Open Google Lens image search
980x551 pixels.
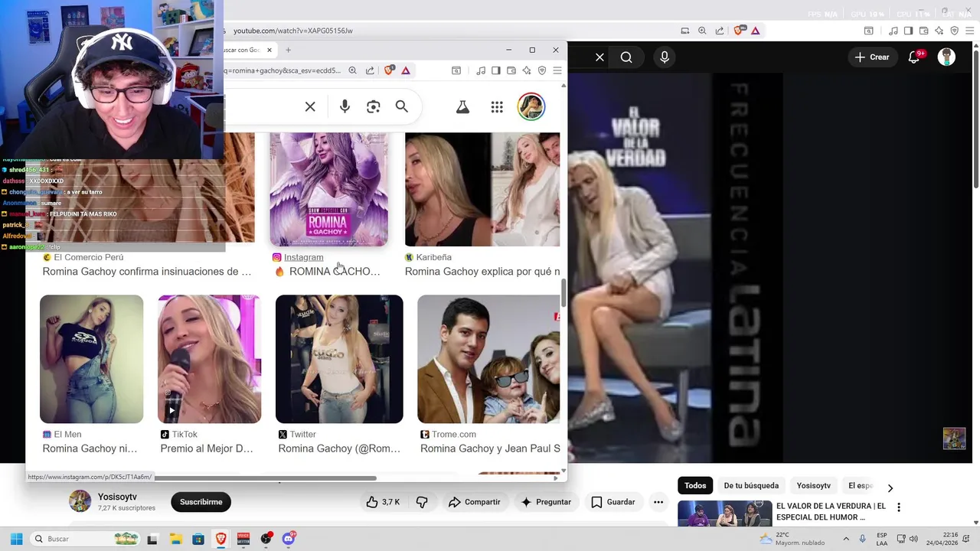pos(373,107)
